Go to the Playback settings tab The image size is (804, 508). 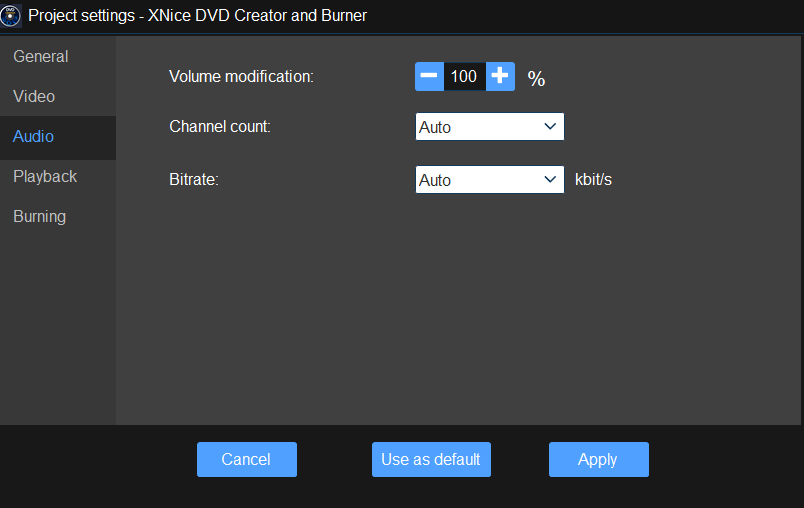[45, 177]
